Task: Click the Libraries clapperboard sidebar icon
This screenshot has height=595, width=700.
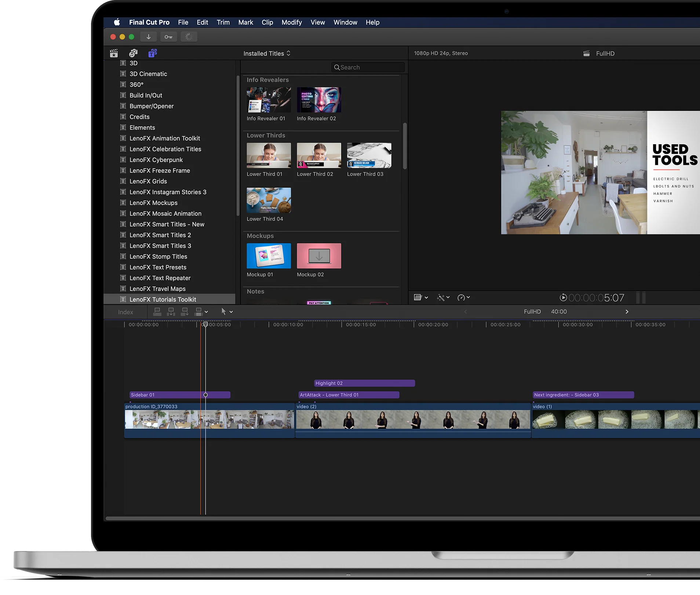Action: coord(114,53)
